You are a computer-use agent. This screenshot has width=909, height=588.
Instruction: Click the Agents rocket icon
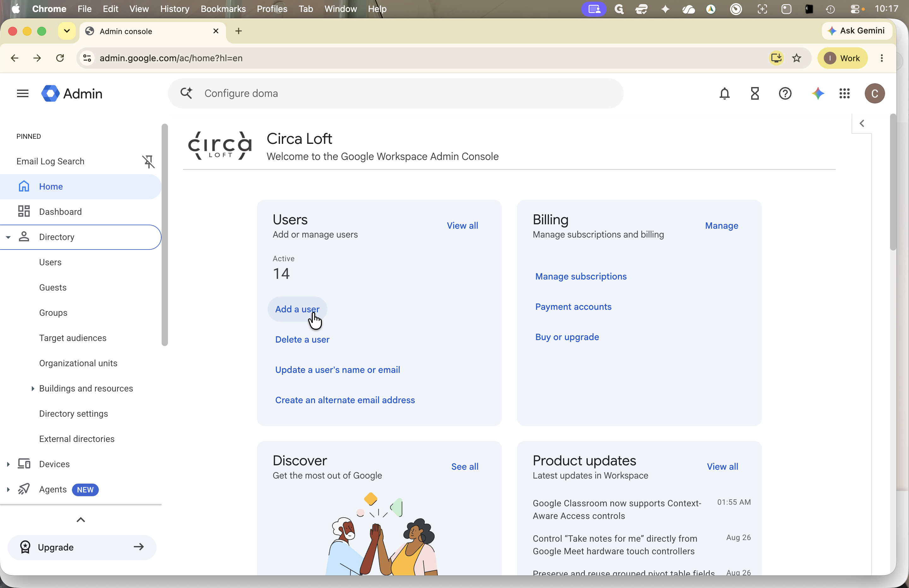(24, 489)
